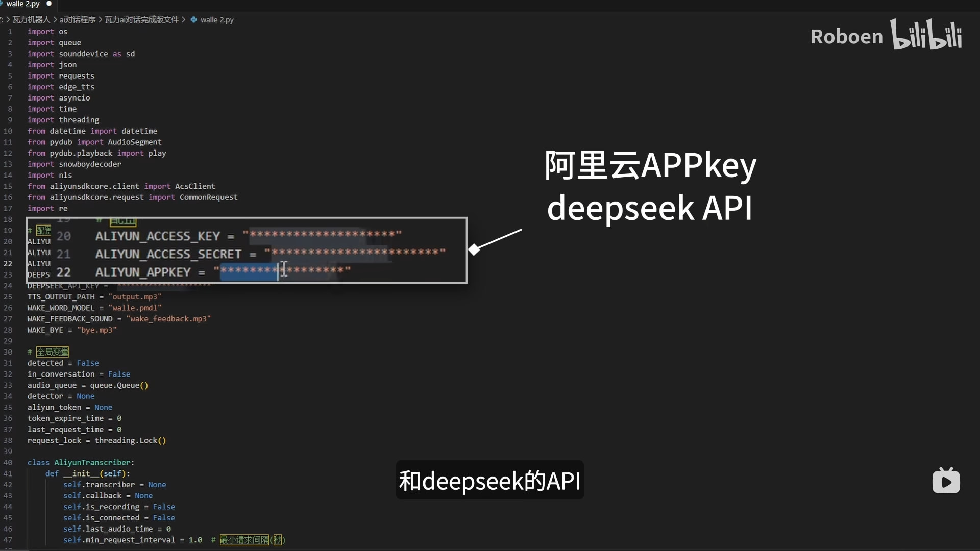
Task: Click the breadcrumb chevron after 瓦力机器人
Action: [55, 20]
